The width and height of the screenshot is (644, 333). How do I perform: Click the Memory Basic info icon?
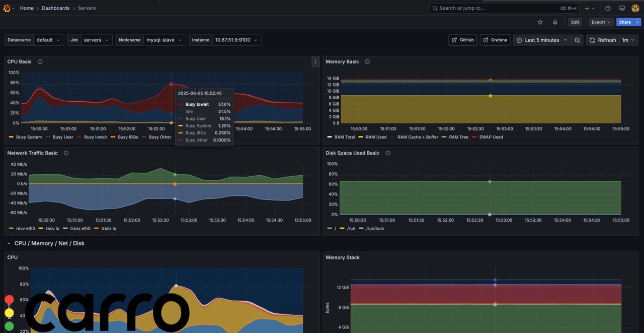[x=367, y=62]
